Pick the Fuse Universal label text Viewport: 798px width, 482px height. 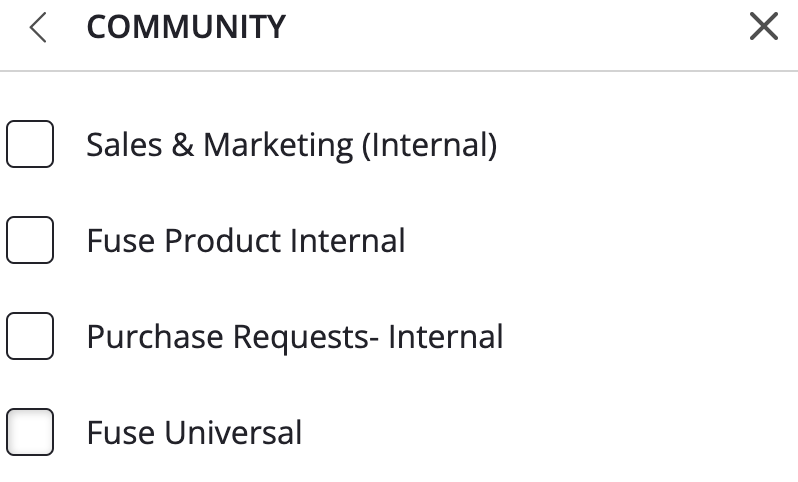point(194,433)
